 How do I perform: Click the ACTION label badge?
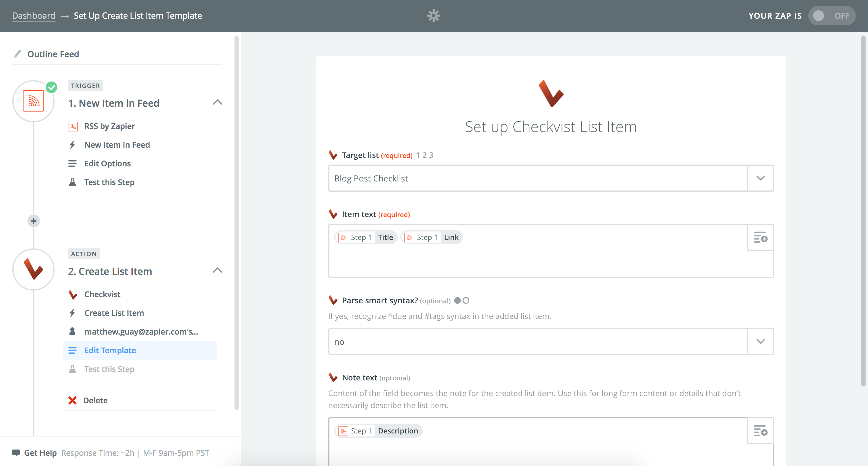[x=84, y=254]
